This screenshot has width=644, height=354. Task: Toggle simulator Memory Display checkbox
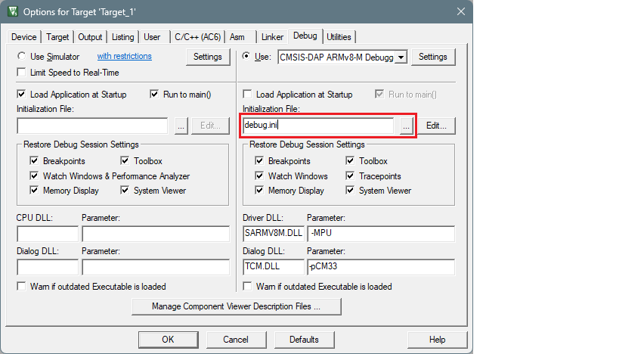click(x=34, y=191)
